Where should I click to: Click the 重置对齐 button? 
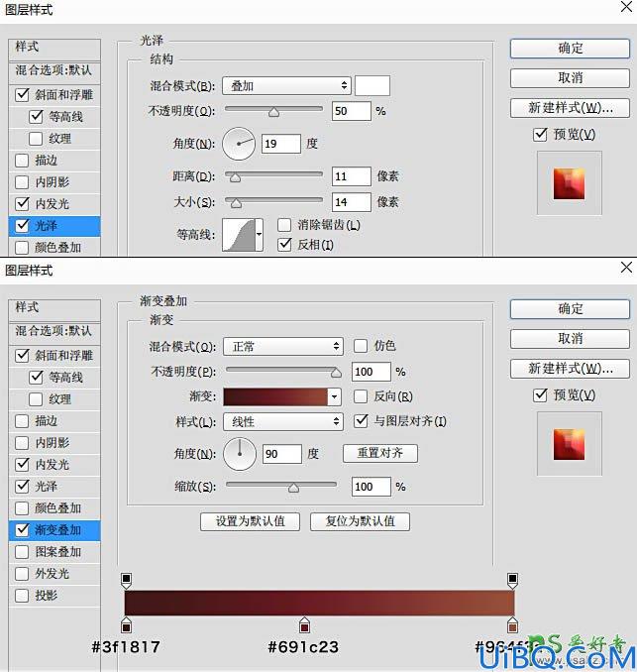coord(380,453)
